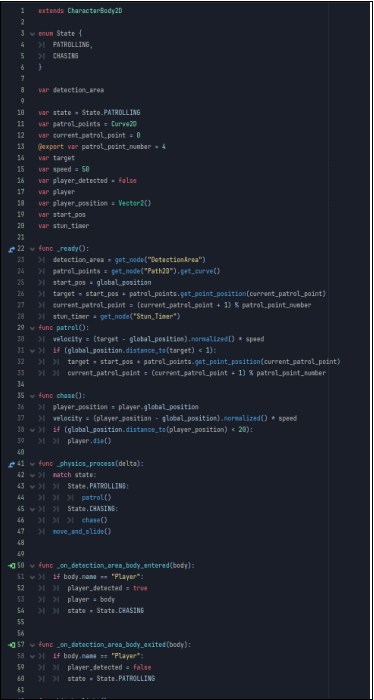This screenshot has height=700, width=374.
Task: Click 'state = State.PATROLLING' on line 60
Action: pyautogui.click(x=111, y=679)
